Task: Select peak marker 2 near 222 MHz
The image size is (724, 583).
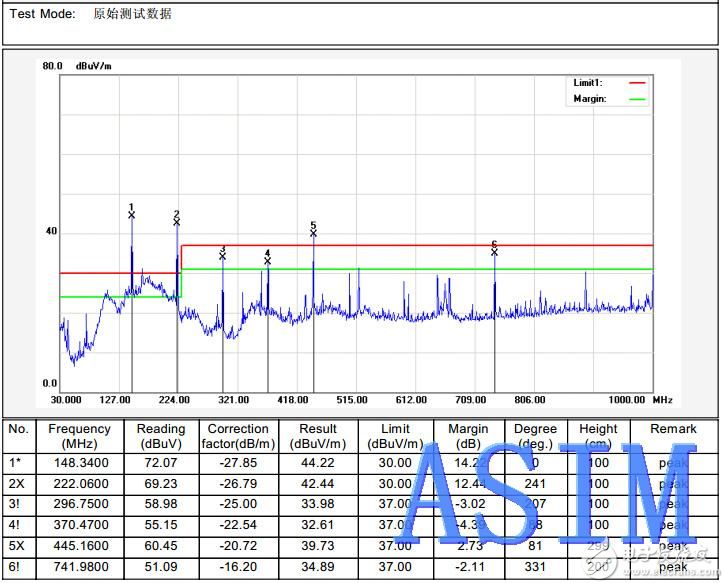Action: click(177, 221)
